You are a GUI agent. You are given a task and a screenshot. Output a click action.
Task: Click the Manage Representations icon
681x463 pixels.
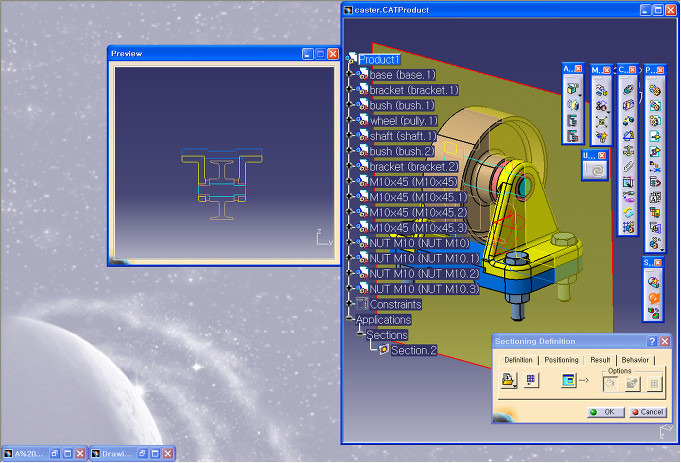pos(655,227)
